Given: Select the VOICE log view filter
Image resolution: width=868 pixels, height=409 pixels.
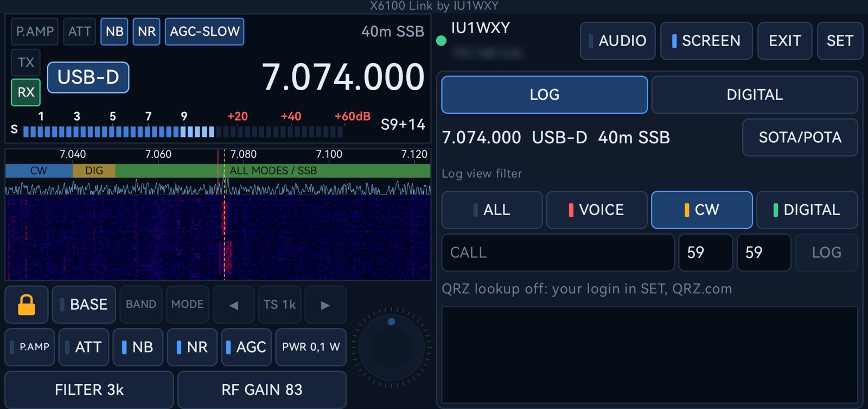Looking at the screenshot, I should point(597,210).
